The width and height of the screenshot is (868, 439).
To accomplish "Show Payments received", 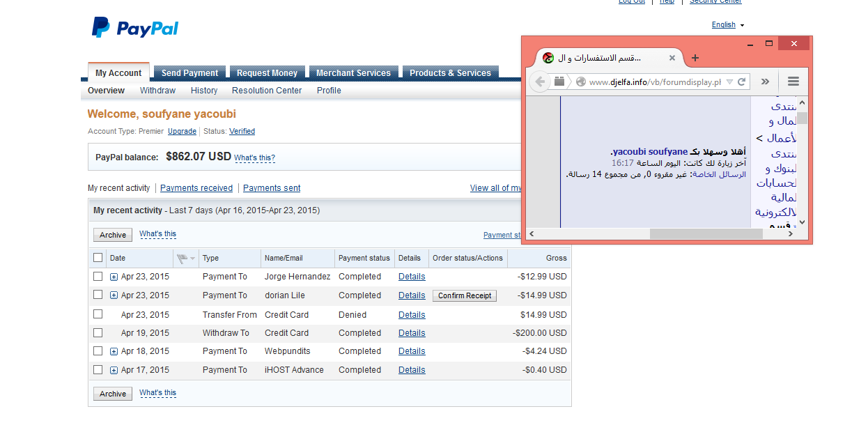I will 196,188.
